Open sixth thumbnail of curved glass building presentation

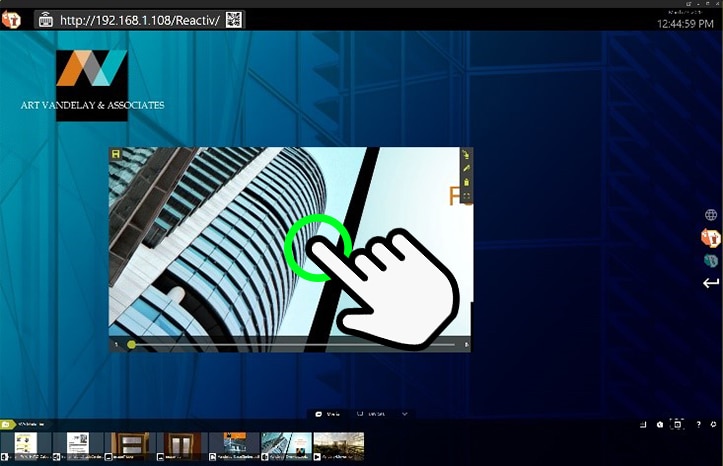pos(287,446)
